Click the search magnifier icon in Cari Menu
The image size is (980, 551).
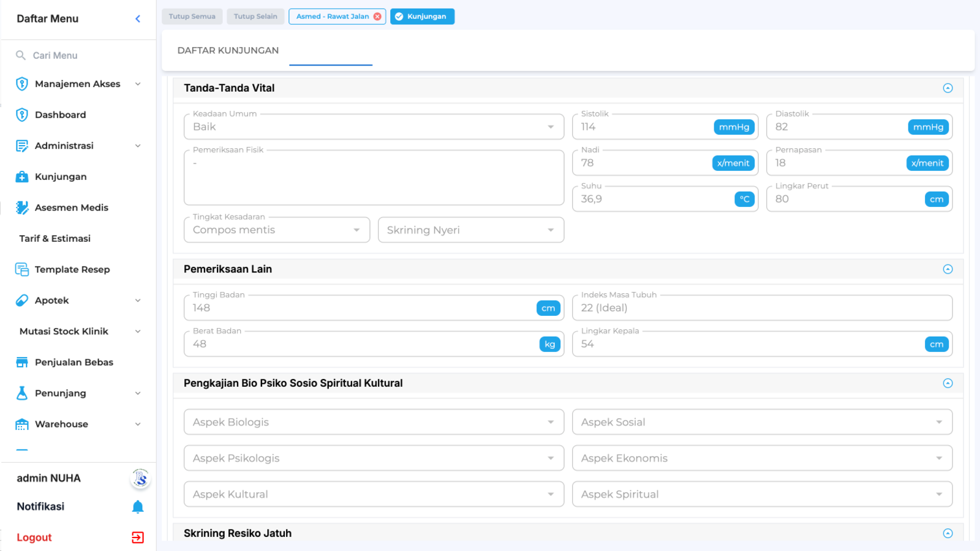(21, 55)
